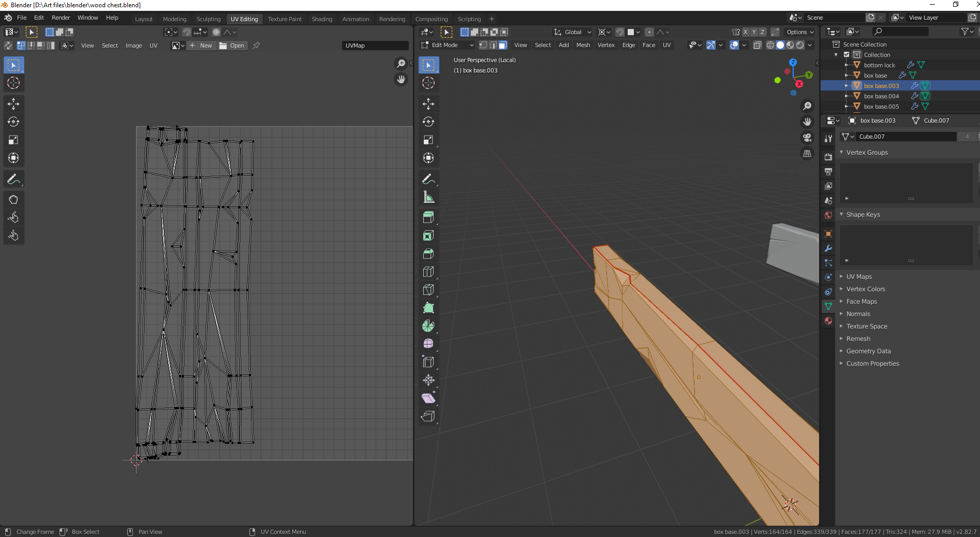Viewport: 980px width, 537px height.
Task: Select the Extrude Region tool
Action: (428, 217)
